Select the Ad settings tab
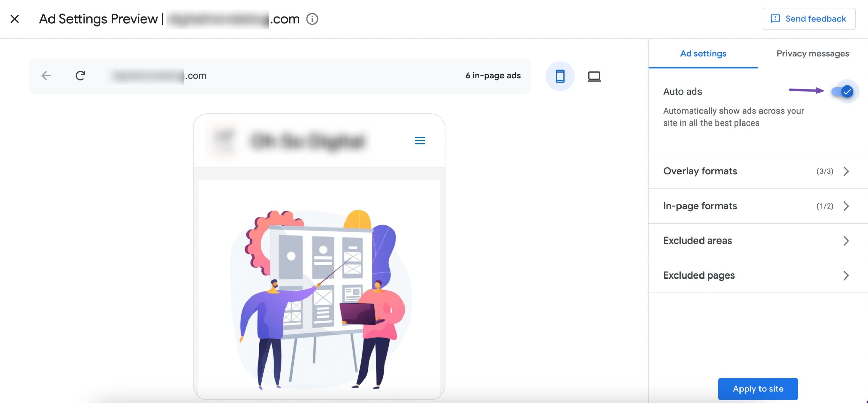 (703, 54)
